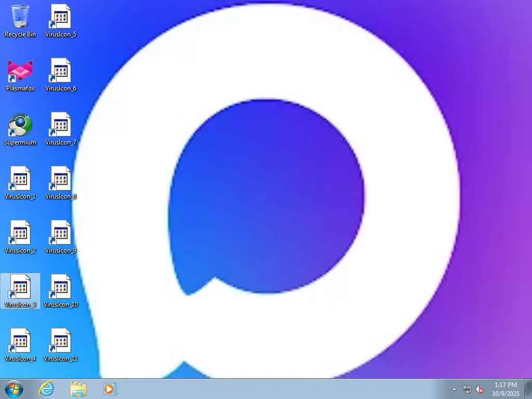Viewport: 532px width, 399px height.
Task: Select the VirusIcon_1 shortcut
Action: pos(20,183)
